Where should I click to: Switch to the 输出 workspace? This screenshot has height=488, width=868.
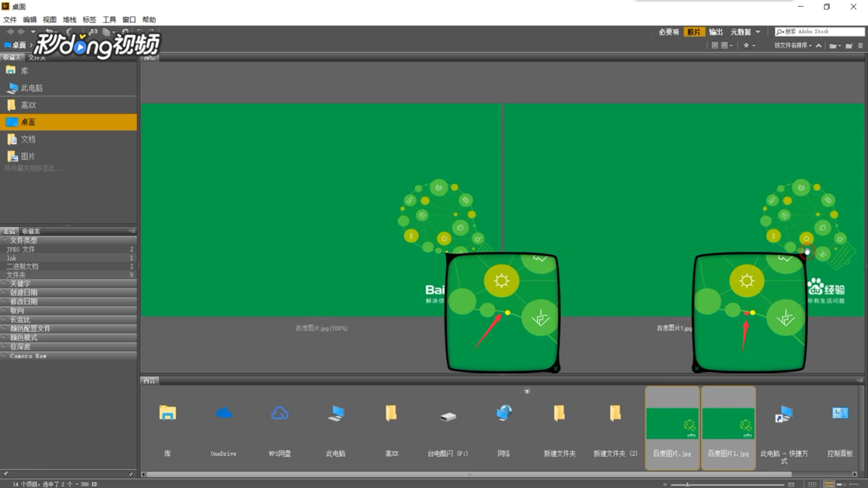coord(716,32)
